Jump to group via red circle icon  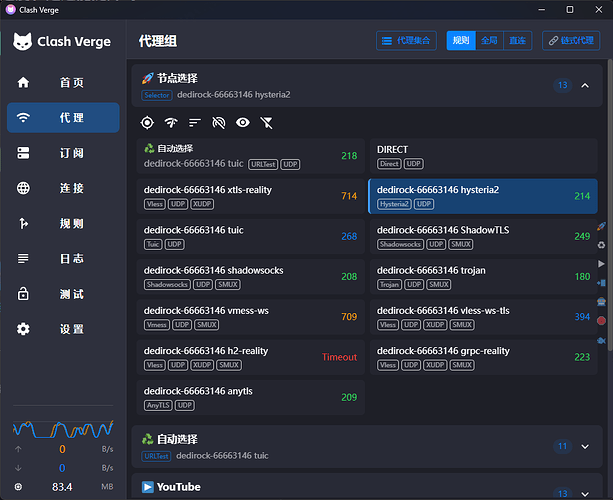point(601,321)
